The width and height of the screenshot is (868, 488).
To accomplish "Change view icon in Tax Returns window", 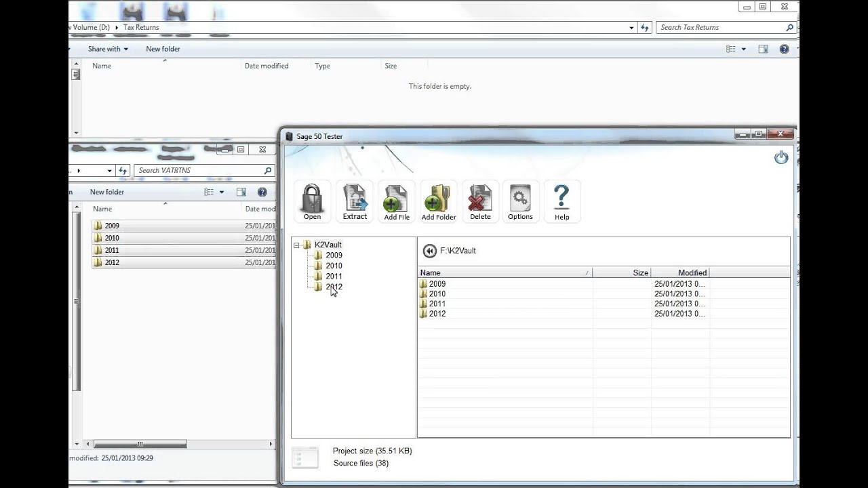I will (731, 49).
